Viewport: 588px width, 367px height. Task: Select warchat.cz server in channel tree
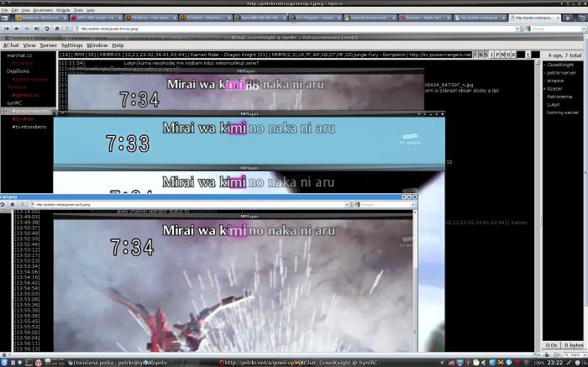click(x=19, y=55)
